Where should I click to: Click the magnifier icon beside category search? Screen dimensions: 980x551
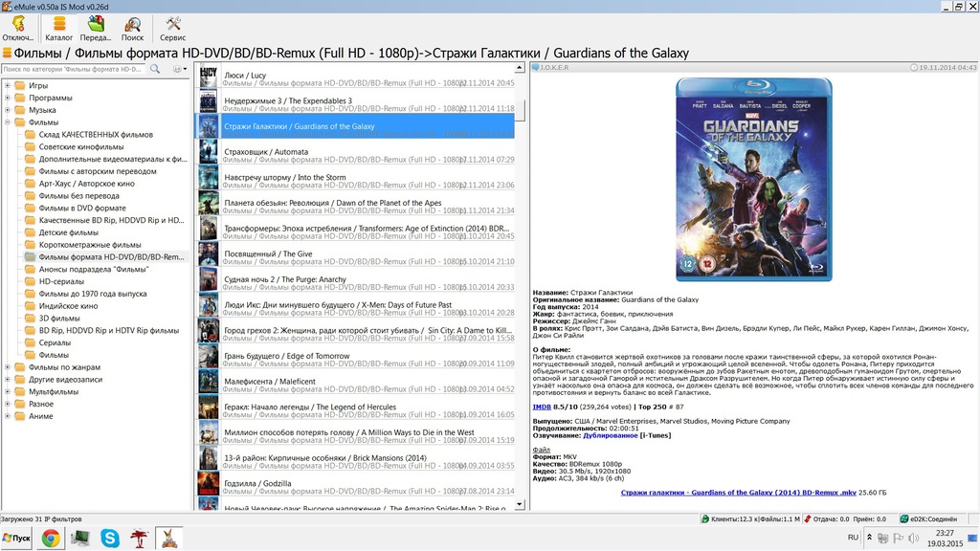155,69
